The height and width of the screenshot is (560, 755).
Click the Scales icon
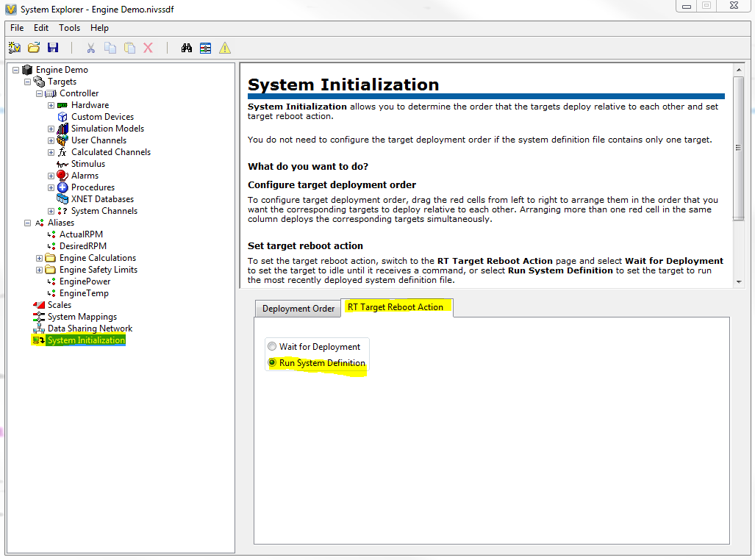click(39, 305)
